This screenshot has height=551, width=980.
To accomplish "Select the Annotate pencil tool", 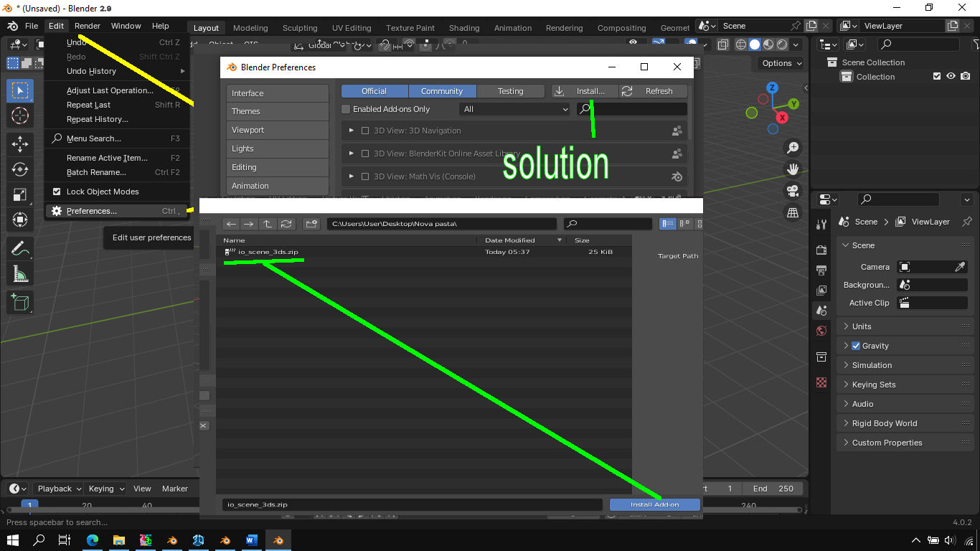I will coord(20,249).
